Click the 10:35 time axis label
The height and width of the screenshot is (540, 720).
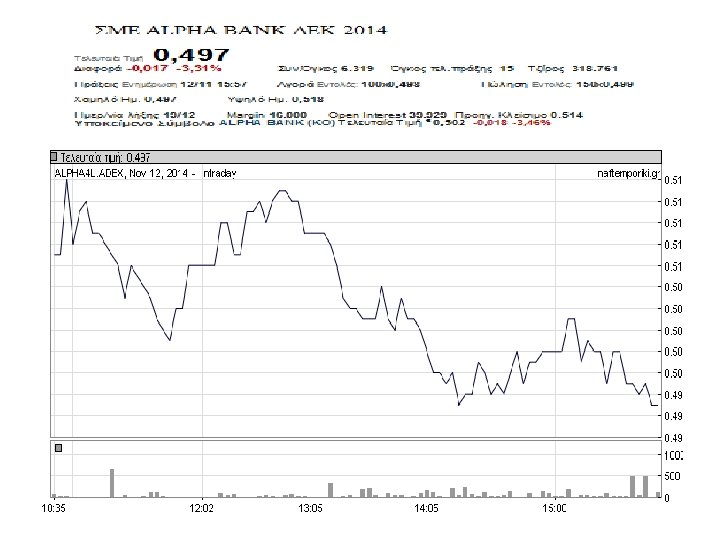click(x=53, y=508)
